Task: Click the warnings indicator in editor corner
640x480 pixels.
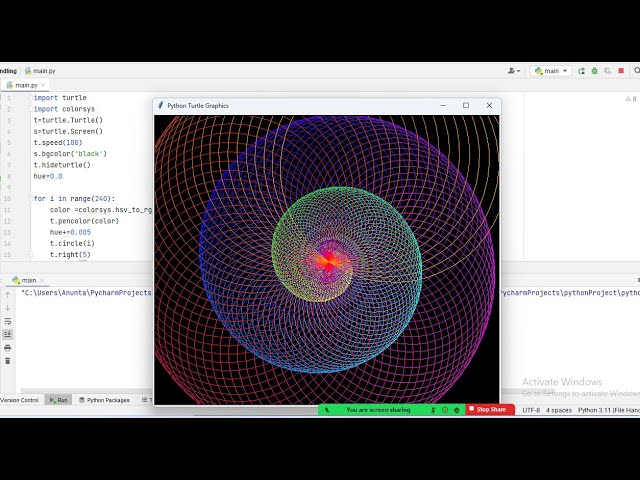Action: coord(631,99)
